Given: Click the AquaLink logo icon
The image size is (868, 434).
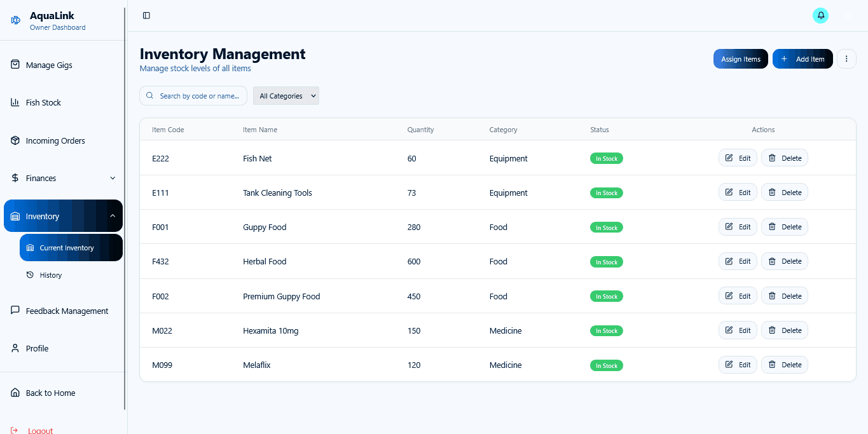Looking at the screenshot, I should coord(15,20).
